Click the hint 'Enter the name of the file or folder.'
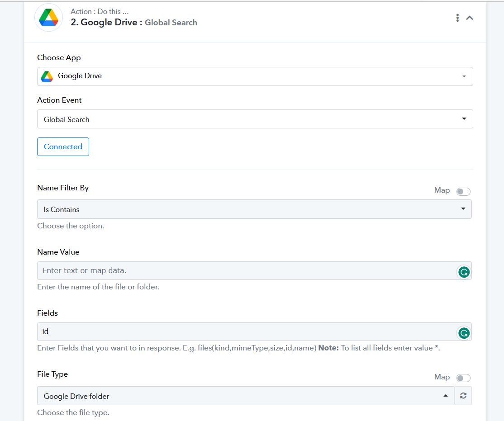 click(x=98, y=287)
